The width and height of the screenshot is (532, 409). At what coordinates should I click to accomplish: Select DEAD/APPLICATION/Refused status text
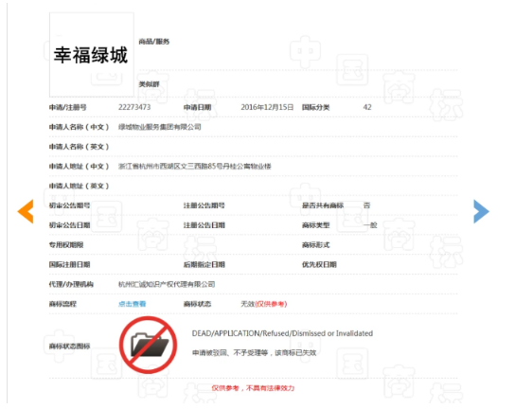coord(282,333)
